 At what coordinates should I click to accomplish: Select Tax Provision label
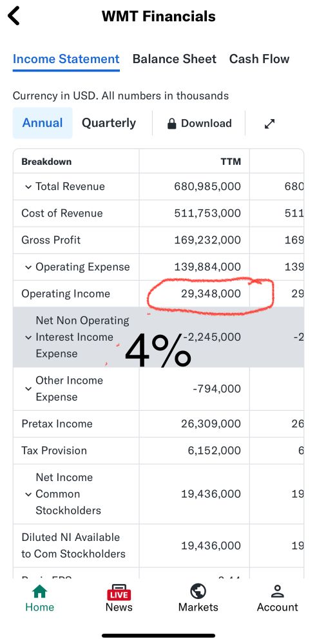[54, 450]
